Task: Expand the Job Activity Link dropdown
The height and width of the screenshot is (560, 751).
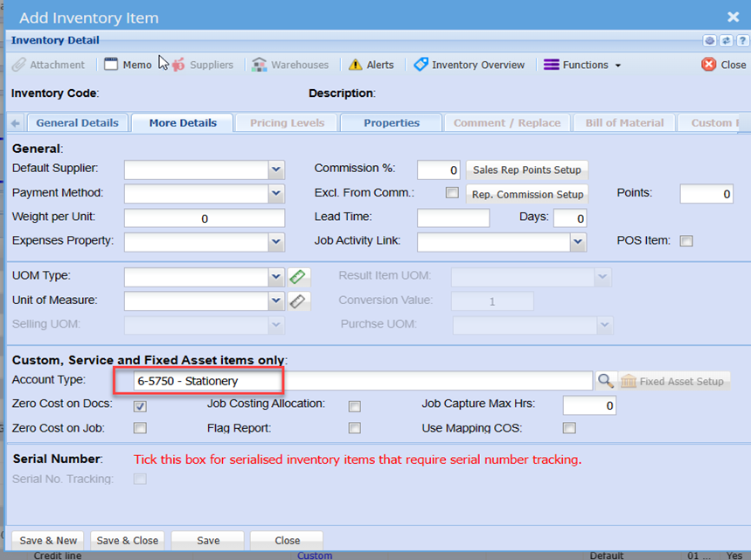Action: (x=577, y=241)
